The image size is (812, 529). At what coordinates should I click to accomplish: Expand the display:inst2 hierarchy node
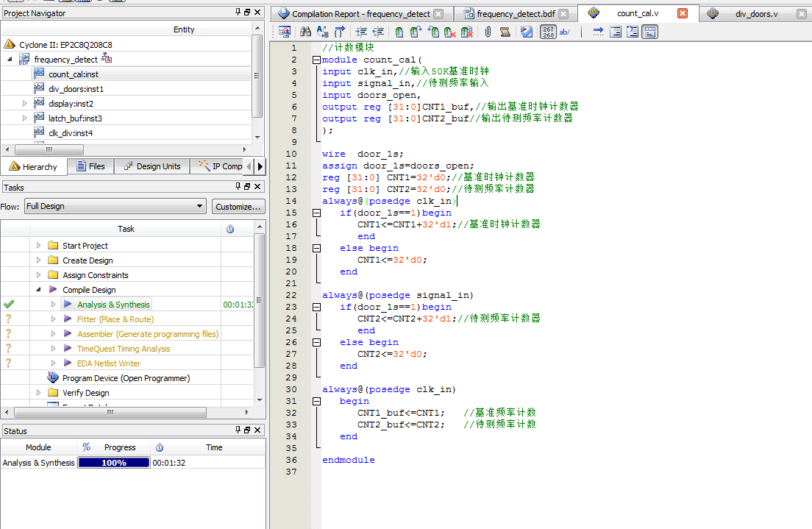pyautogui.click(x=24, y=104)
